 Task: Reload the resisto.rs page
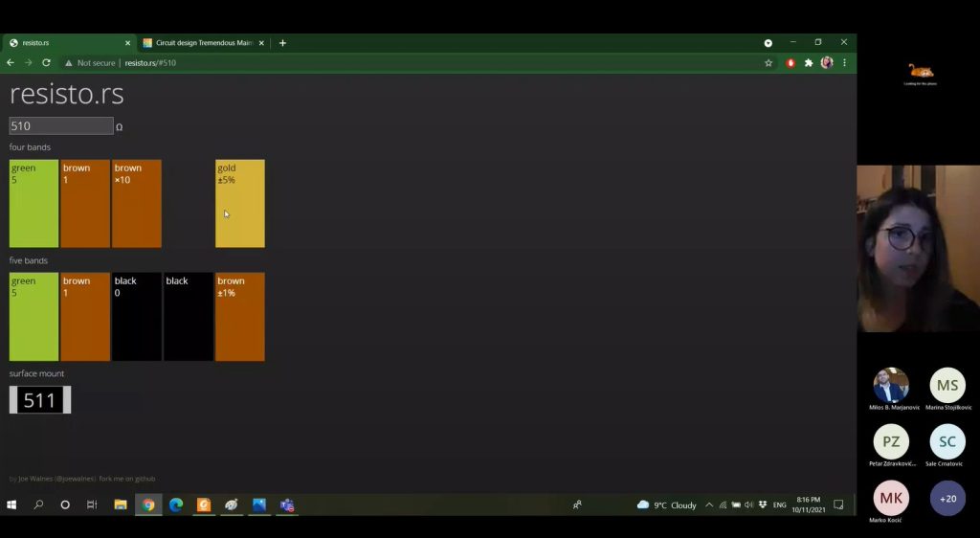[x=46, y=62]
